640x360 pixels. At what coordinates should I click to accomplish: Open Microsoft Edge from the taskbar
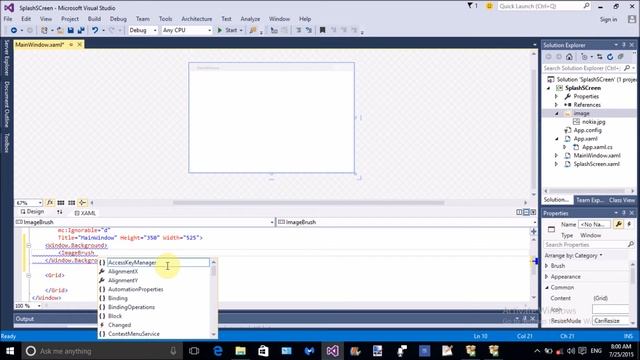(x=218, y=351)
